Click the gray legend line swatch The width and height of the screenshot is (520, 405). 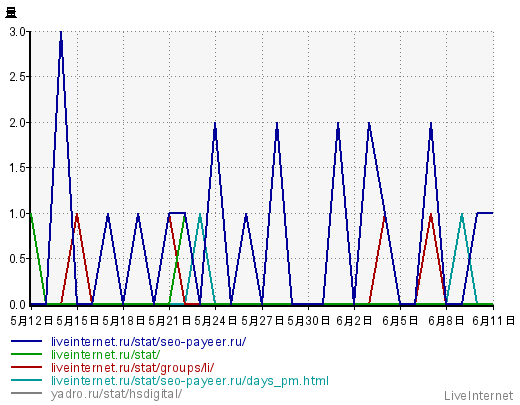[x=26, y=393]
